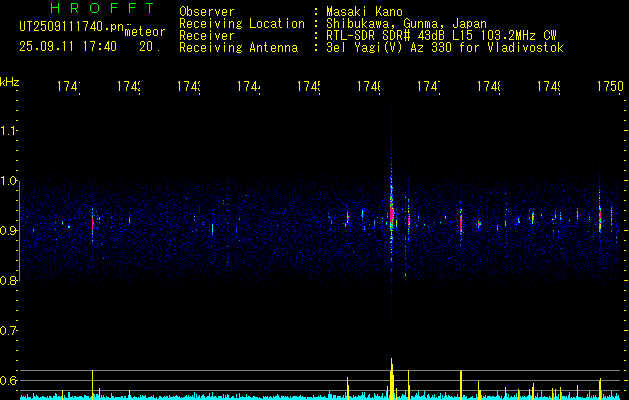Click the 'Receiving Antenna' field label
The image size is (629, 400).
tap(239, 48)
